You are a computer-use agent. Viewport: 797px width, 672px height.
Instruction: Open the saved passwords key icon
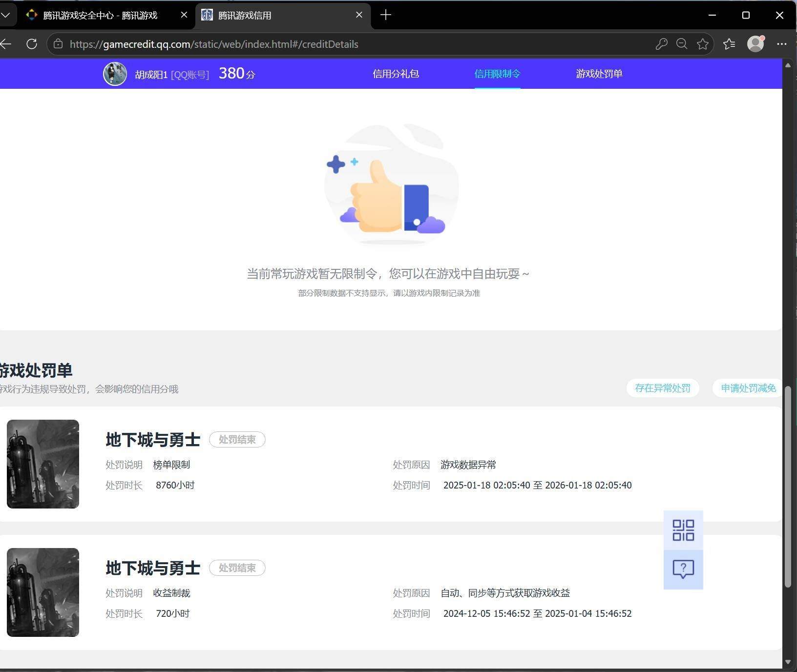(661, 44)
